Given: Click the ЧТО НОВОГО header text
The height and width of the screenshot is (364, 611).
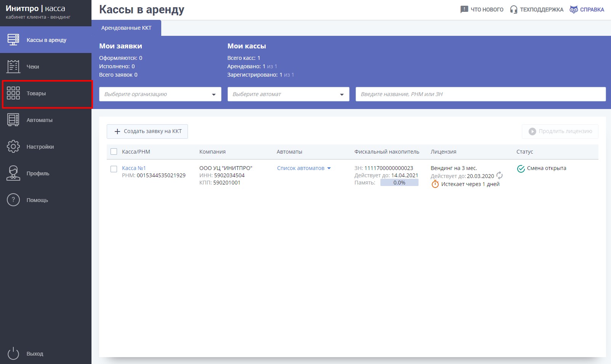Looking at the screenshot, I should click(487, 10).
